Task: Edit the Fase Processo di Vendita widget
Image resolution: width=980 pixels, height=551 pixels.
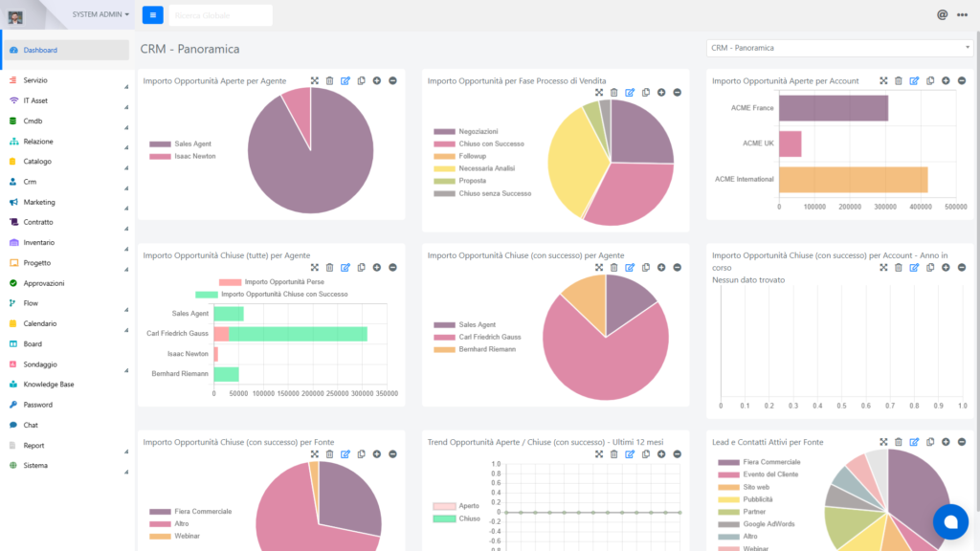Action: [630, 93]
